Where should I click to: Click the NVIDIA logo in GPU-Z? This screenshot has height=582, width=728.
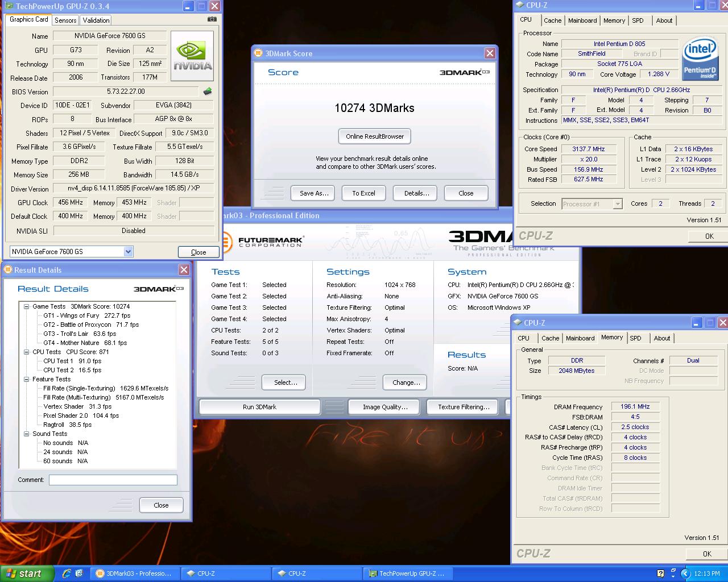click(192, 56)
